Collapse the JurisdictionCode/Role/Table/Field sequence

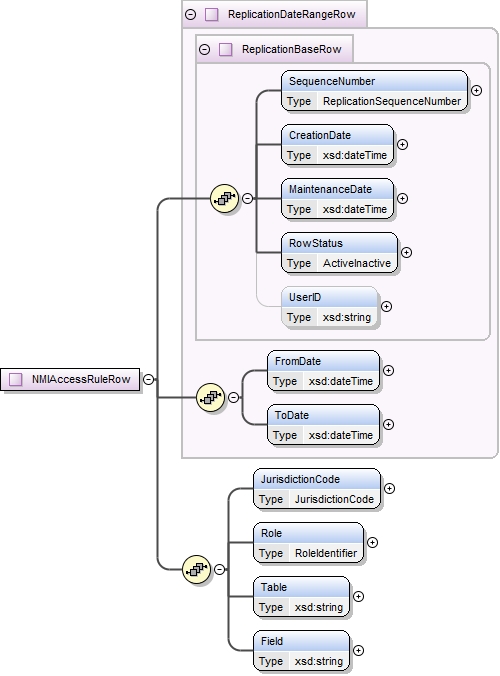[x=219, y=570]
